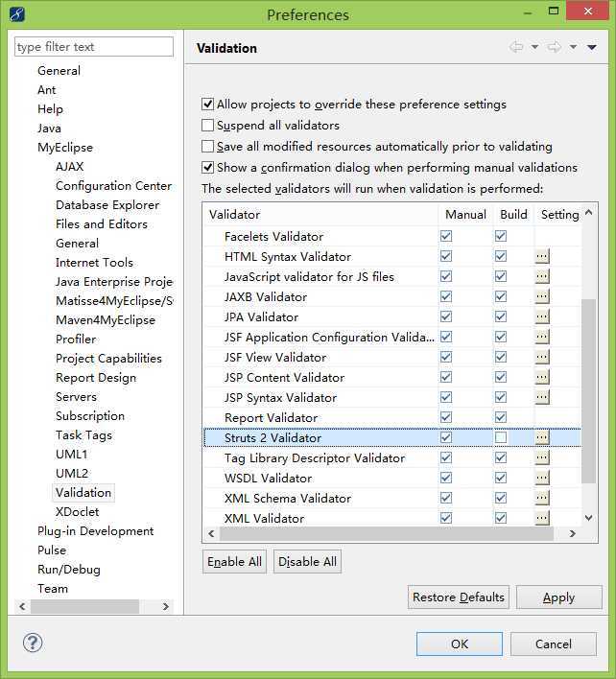Focus the type filter text field
The width and height of the screenshot is (616, 679).
pyautogui.click(x=94, y=46)
